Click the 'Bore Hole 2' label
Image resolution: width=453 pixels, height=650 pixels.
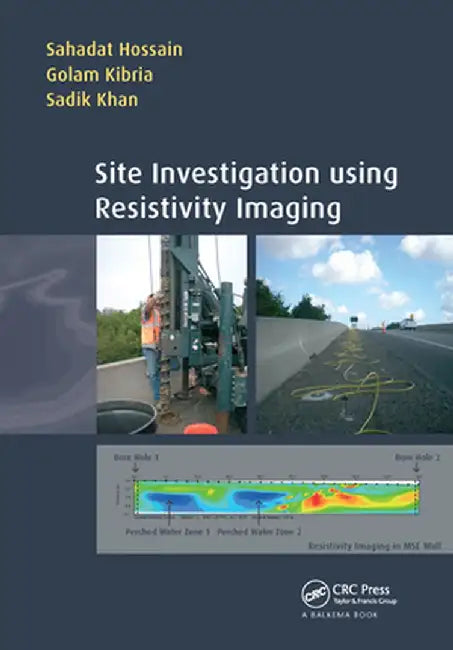pyautogui.click(x=417, y=458)
